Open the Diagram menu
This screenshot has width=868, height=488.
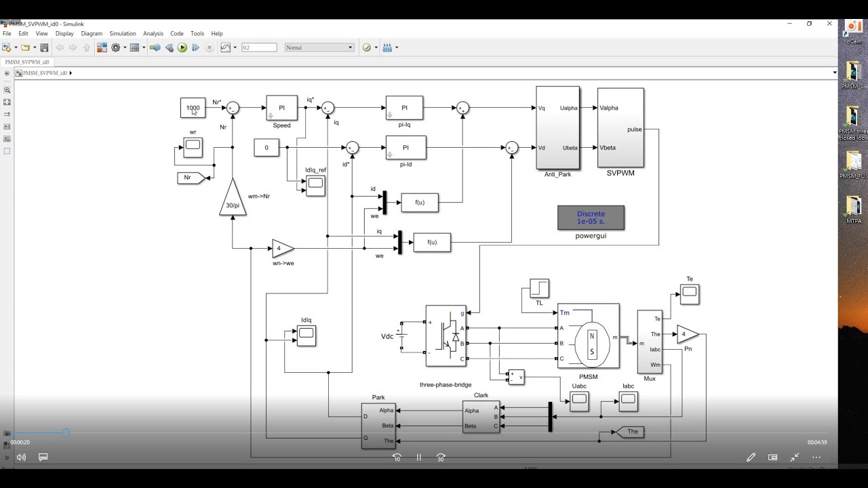92,33
